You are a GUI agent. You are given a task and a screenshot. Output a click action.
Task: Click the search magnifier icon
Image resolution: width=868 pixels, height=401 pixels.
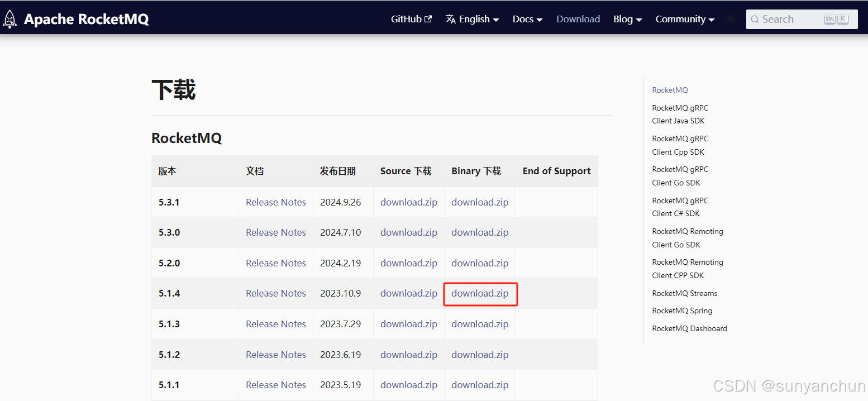pos(755,19)
